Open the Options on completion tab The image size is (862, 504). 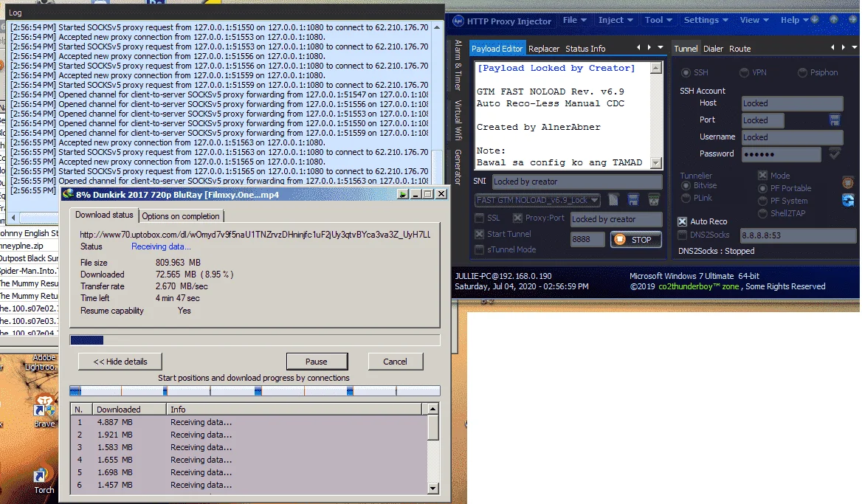[181, 216]
